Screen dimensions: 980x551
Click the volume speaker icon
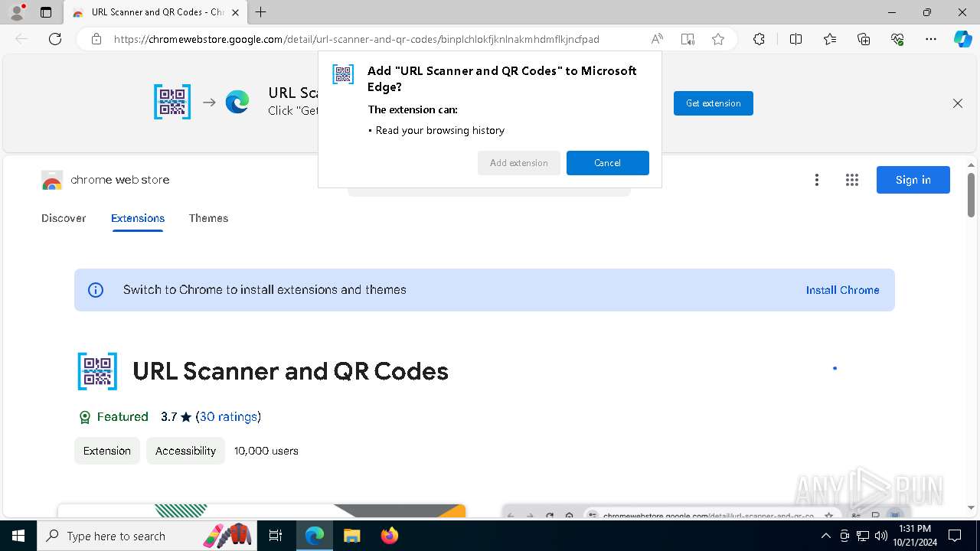pyautogui.click(x=880, y=536)
